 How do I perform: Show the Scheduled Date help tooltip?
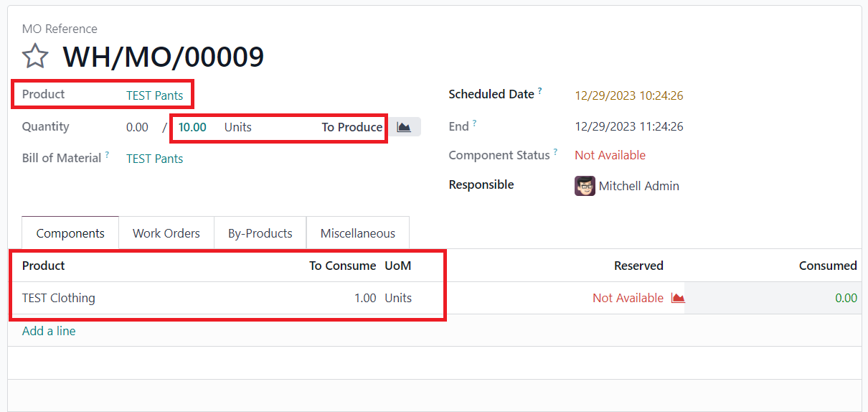[x=540, y=91]
